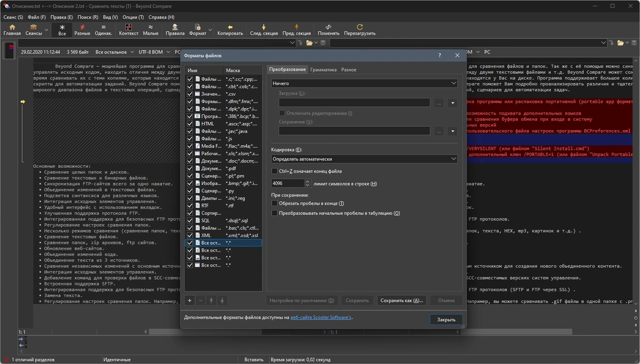
Task: Open left file browse folder icon
Action: point(308,43)
